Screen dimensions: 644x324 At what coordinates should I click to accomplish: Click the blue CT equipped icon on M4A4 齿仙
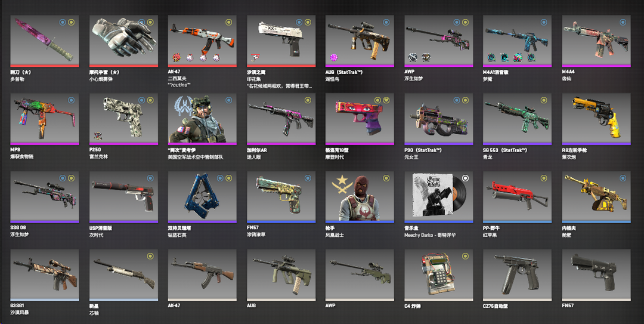click(623, 22)
